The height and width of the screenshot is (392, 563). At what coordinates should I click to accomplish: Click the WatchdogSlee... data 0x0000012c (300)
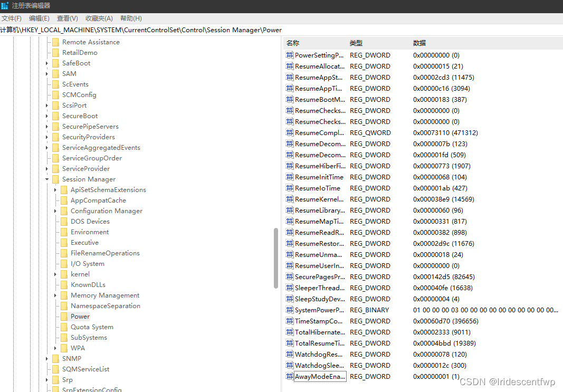pos(440,365)
